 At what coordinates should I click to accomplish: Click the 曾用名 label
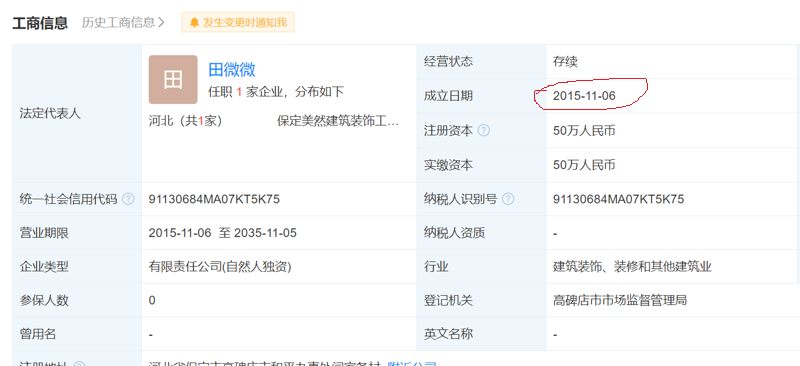38,334
